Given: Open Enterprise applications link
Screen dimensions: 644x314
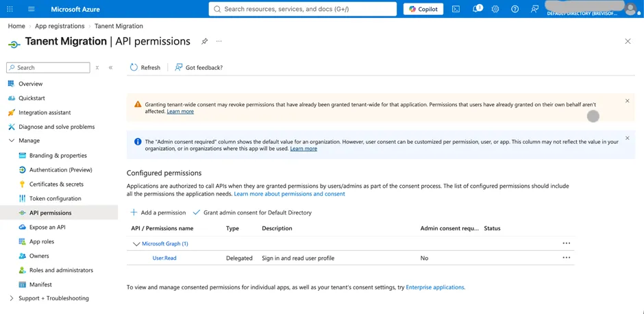Looking at the screenshot, I should click(435, 287).
